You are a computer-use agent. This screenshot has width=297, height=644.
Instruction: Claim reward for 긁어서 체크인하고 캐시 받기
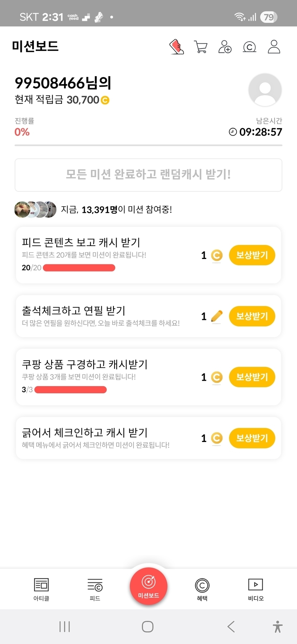[252, 438]
